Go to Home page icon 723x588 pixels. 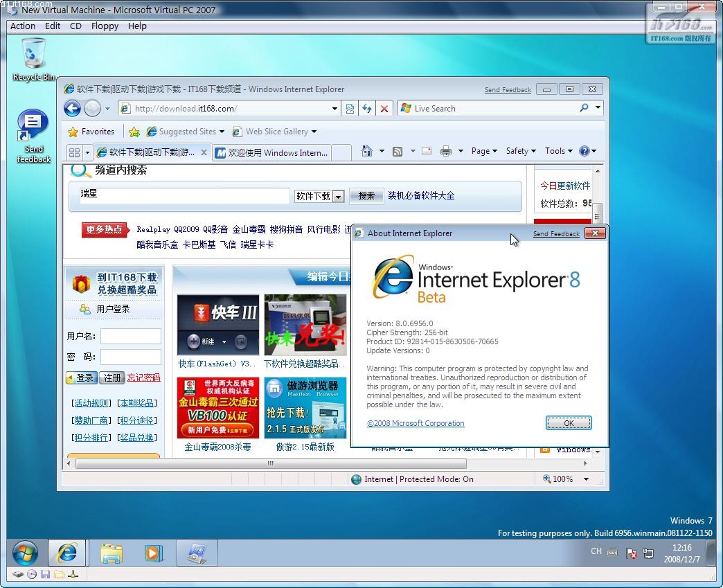[366, 151]
